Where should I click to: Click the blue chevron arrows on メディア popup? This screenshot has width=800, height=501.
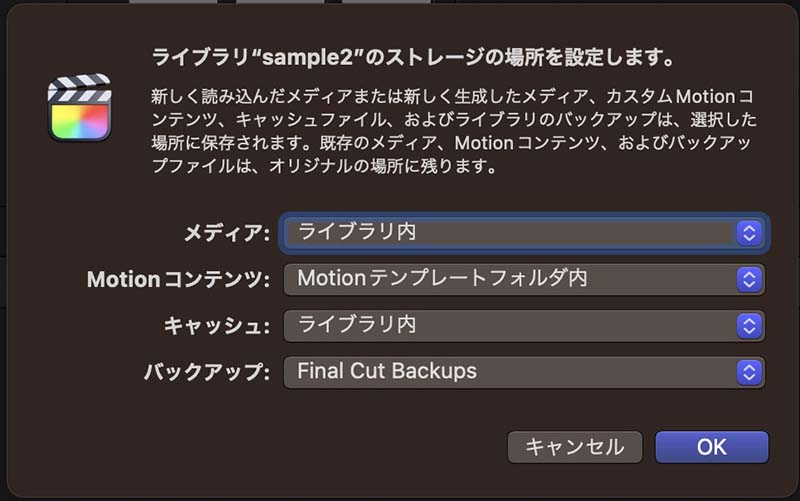[749, 233]
